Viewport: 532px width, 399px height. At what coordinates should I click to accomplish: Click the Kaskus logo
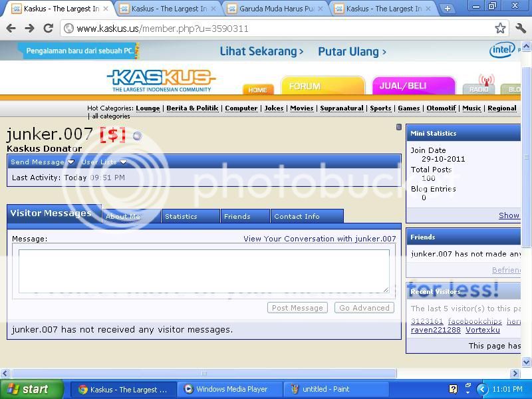pyautogui.click(x=162, y=80)
